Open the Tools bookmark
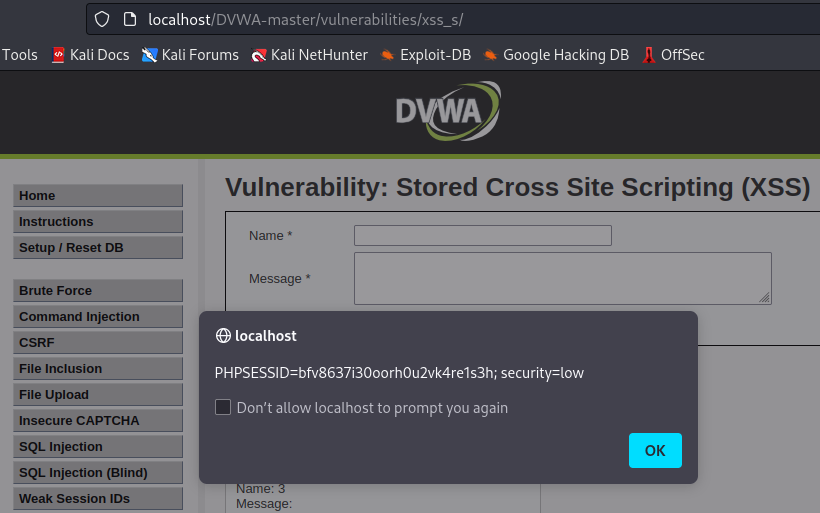The image size is (820, 513). pos(20,55)
